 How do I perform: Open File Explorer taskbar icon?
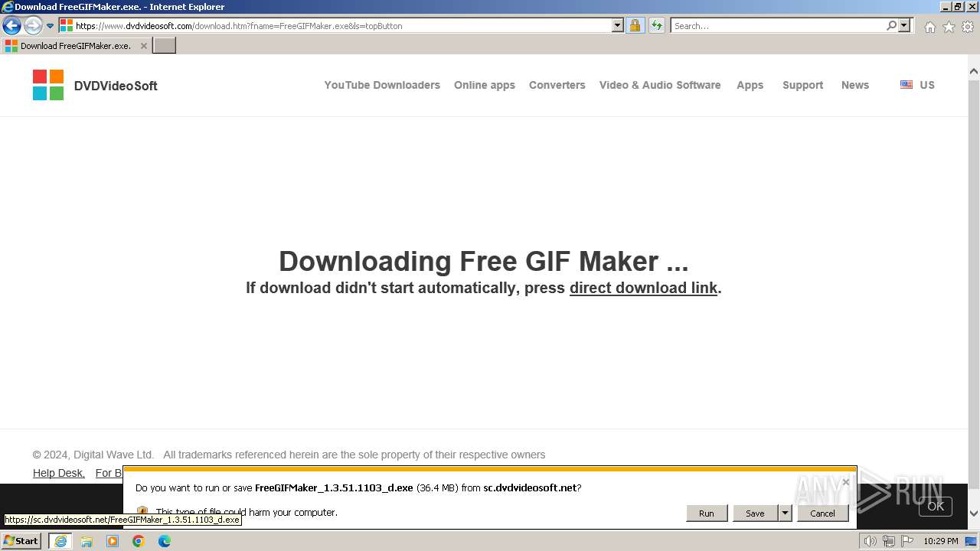tap(87, 541)
